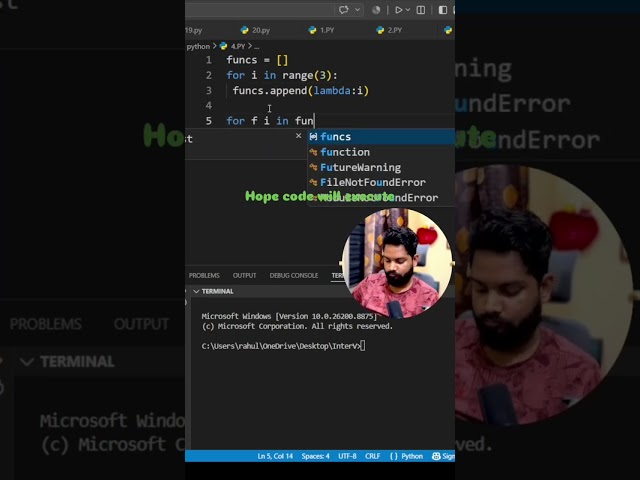Open the OUTPUT panel tab
Screen dimensions: 640x480
244,276
